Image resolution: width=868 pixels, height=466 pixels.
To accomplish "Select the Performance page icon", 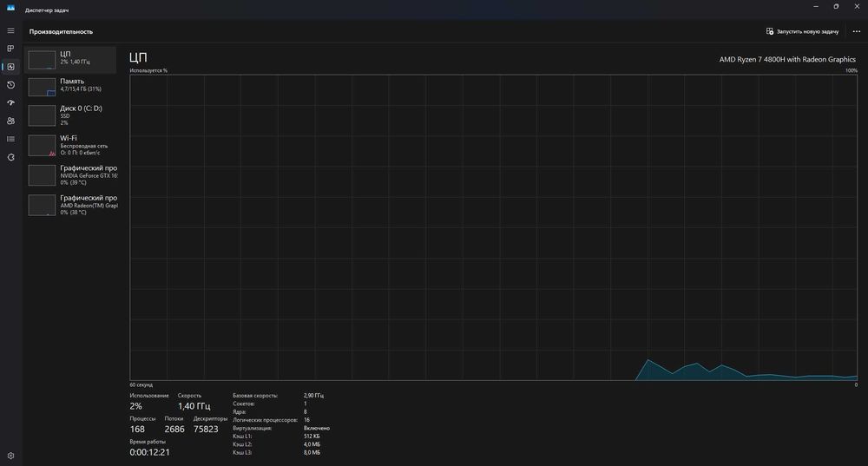I will tap(10, 67).
